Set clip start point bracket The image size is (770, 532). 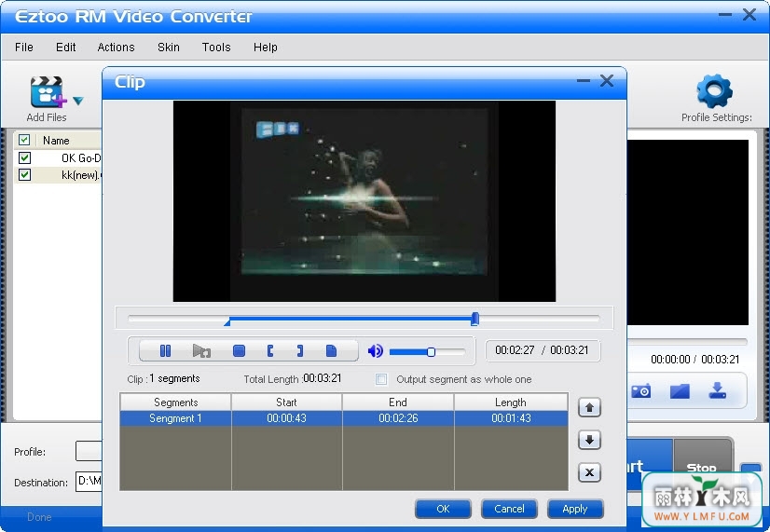click(x=270, y=350)
